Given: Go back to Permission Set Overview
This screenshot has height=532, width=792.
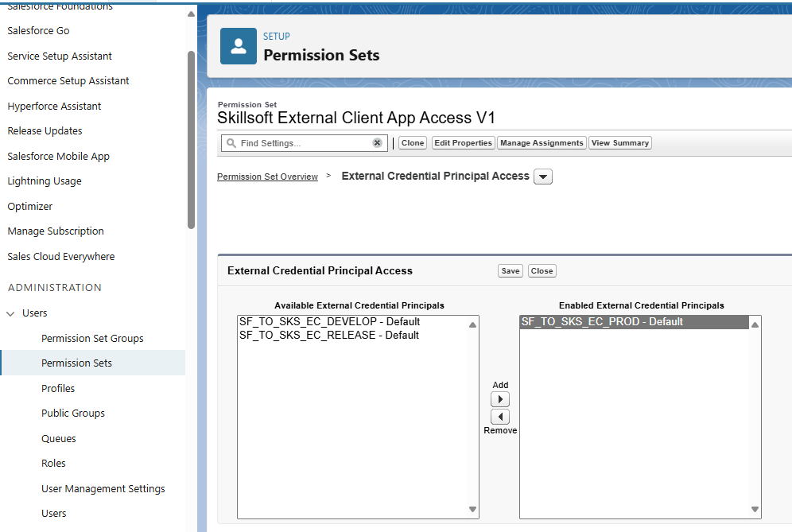Looking at the screenshot, I should [267, 177].
